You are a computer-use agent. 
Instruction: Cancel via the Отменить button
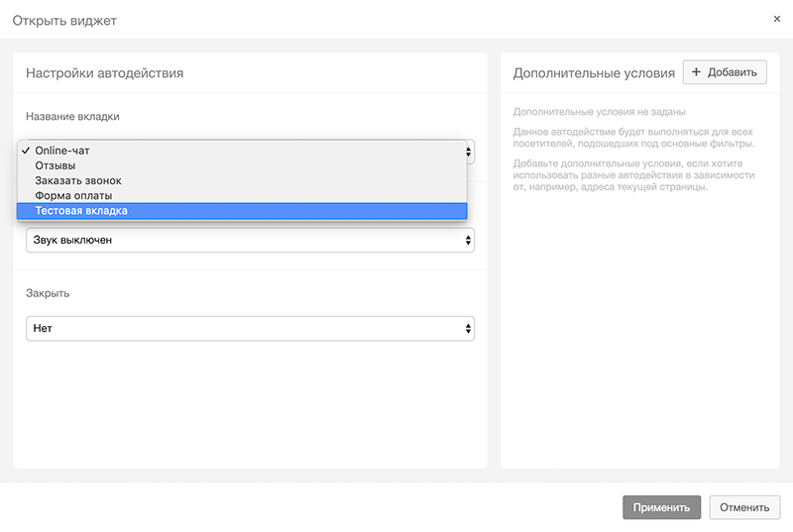744,507
